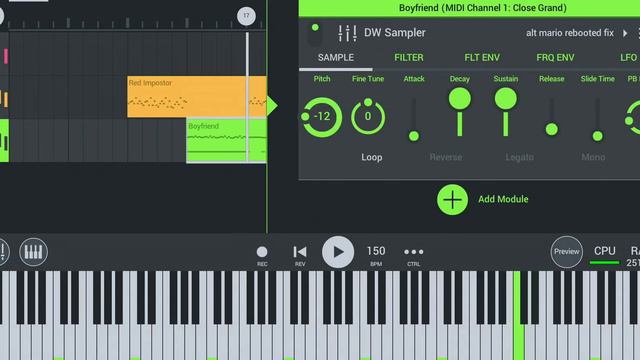Click the green plus Add Module icon
The height and width of the screenshot is (360, 640).
(452, 200)
